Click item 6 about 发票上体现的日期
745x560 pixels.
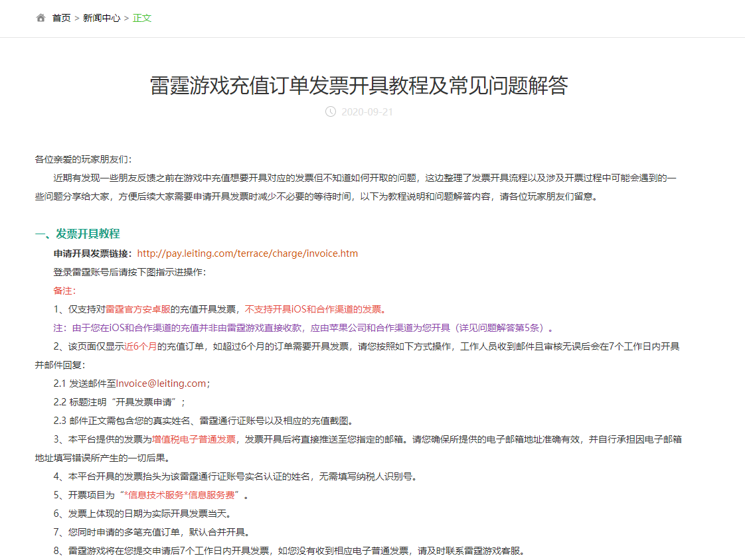click(143, 514)
